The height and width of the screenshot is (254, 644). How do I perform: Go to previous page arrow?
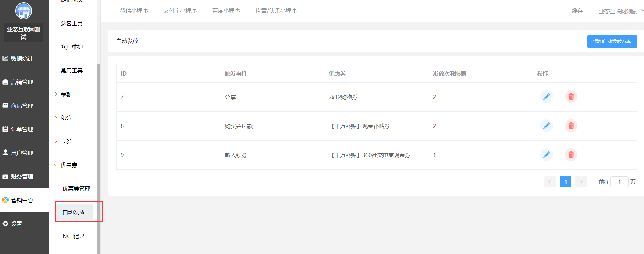[550, 182]
